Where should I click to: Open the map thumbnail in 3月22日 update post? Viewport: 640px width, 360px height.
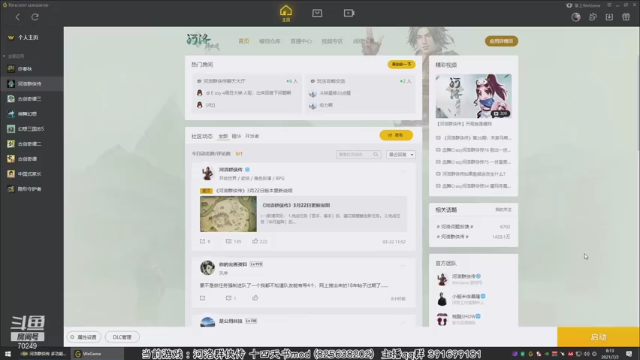coord(228,214)
